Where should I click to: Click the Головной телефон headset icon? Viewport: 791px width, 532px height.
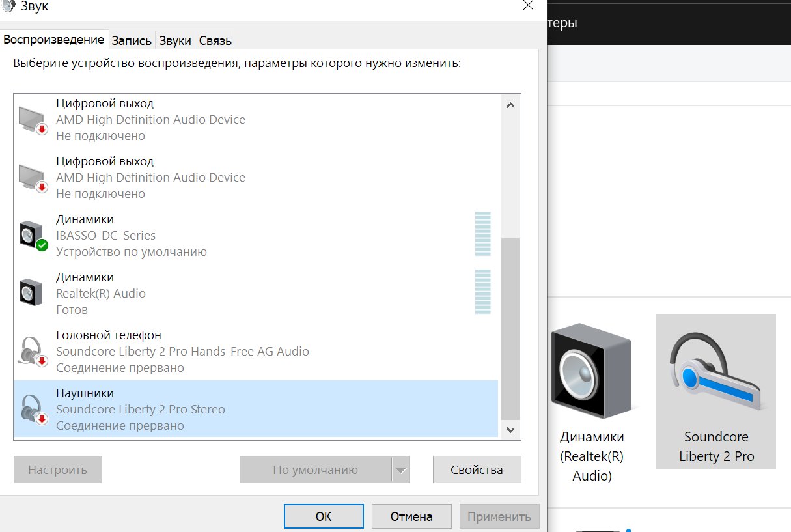click(x=33, y=352)
